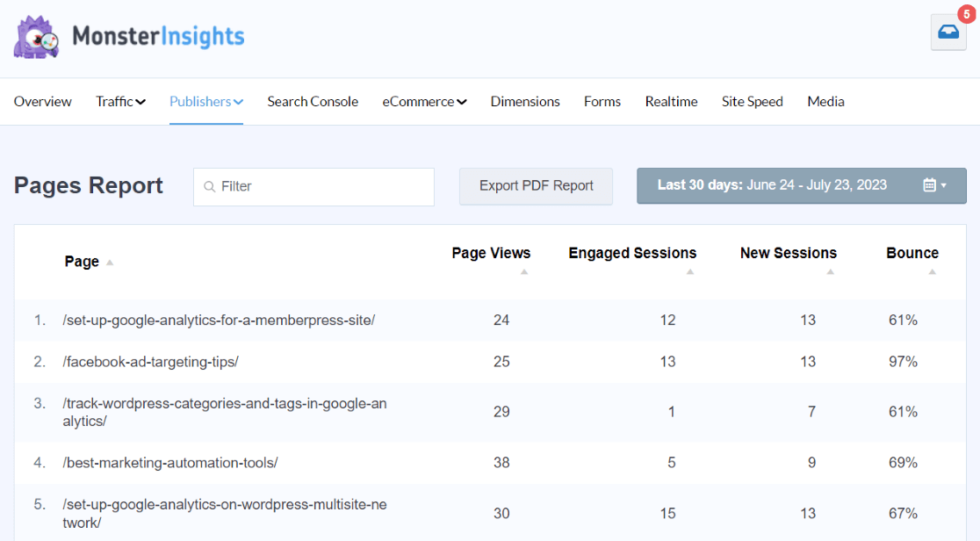The width and height of the screenshot is (980, 541).
Task: Expand the Traffic dropdown menu
Action: [120, 101]
